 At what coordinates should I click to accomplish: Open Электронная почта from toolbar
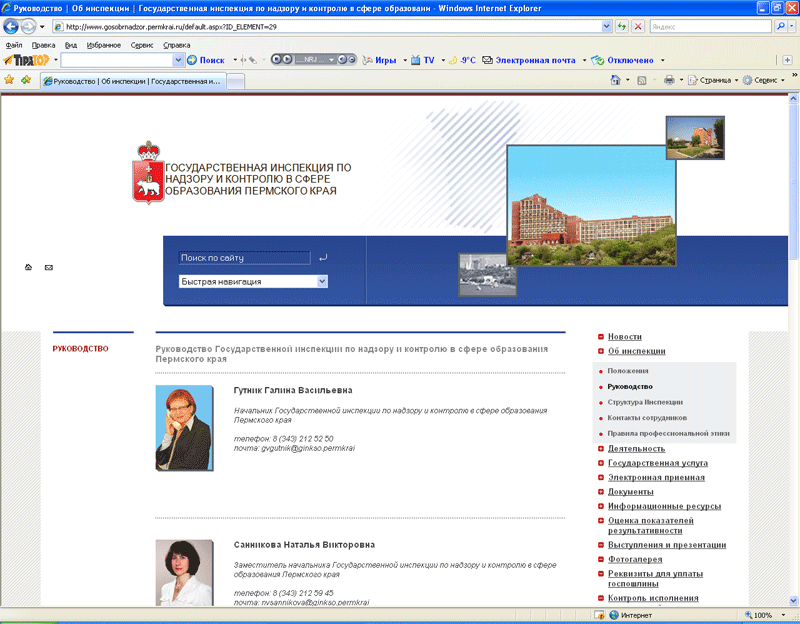point(529,60)
